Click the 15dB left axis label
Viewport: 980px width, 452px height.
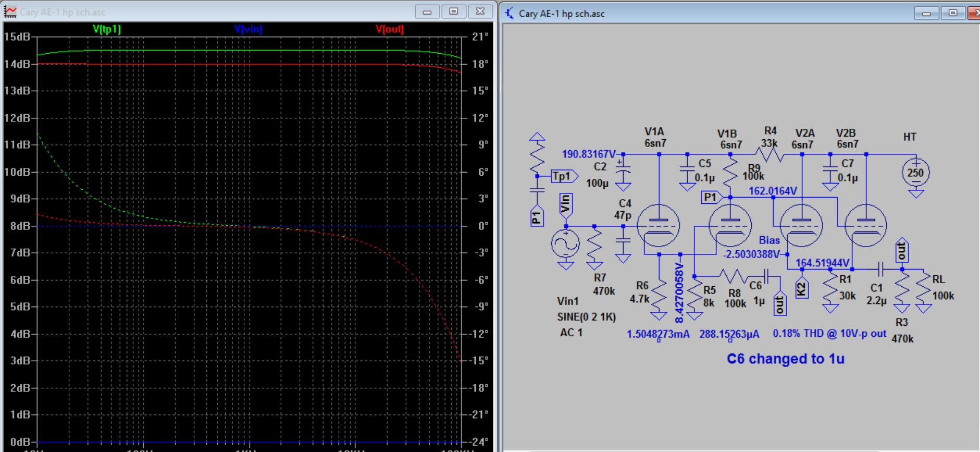pyautogui.click(x=17, y=36)
